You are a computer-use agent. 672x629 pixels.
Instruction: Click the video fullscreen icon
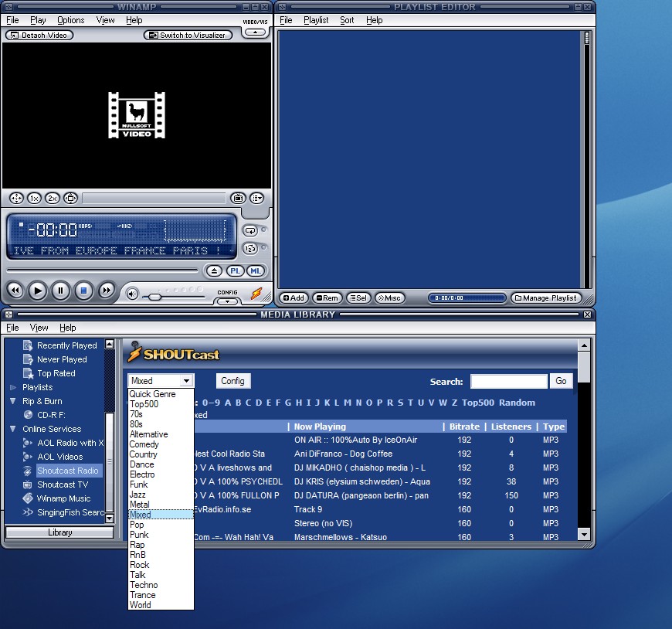16,198
